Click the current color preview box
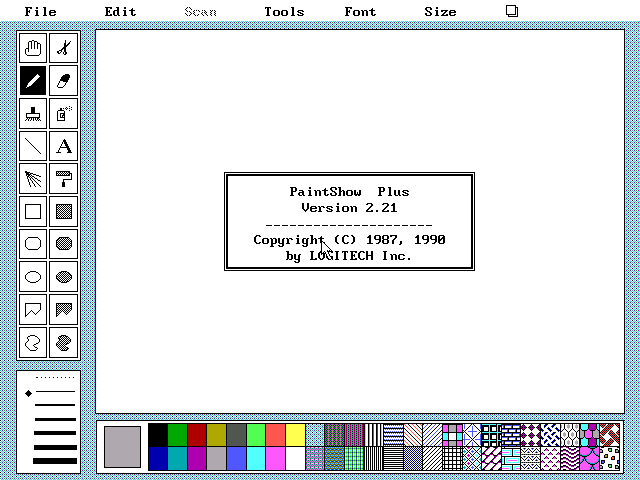Viewport: 640px width, 480px height. [122, 447]
